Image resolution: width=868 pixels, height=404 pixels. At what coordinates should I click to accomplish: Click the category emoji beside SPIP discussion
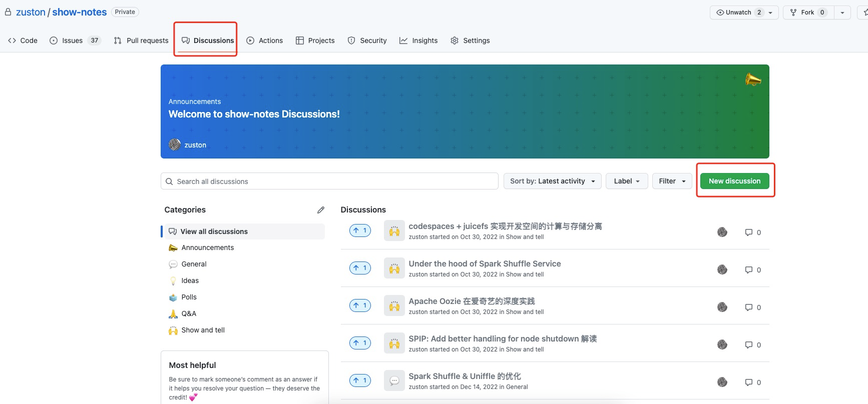tap(394, 343)
